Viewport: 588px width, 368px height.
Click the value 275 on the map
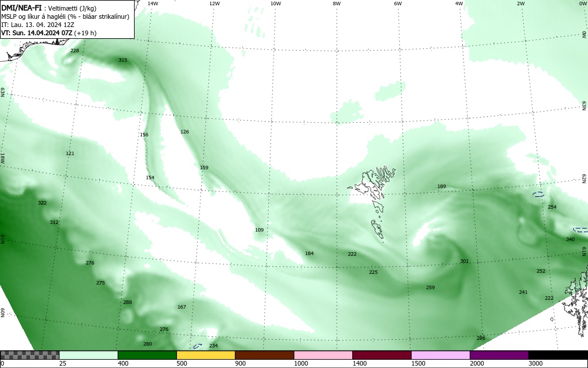[101, 283]
